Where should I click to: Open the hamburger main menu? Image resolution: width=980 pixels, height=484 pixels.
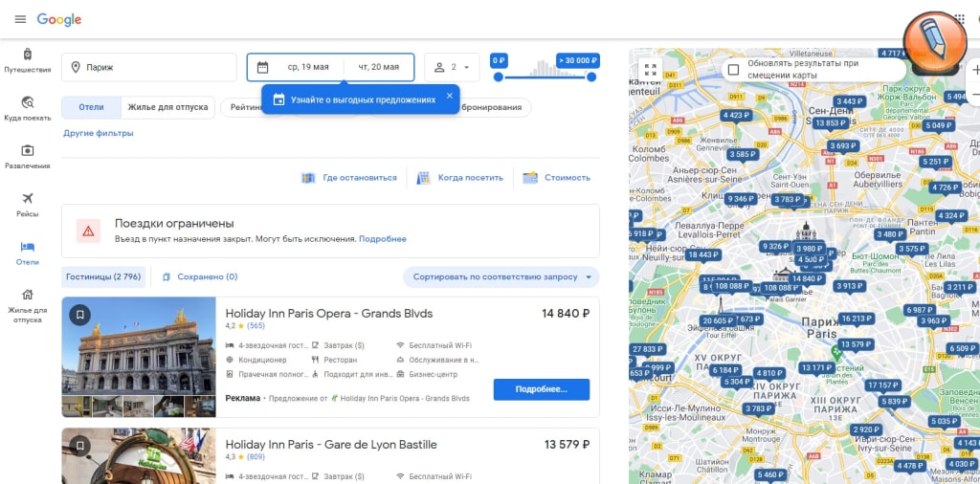[21, 19]
